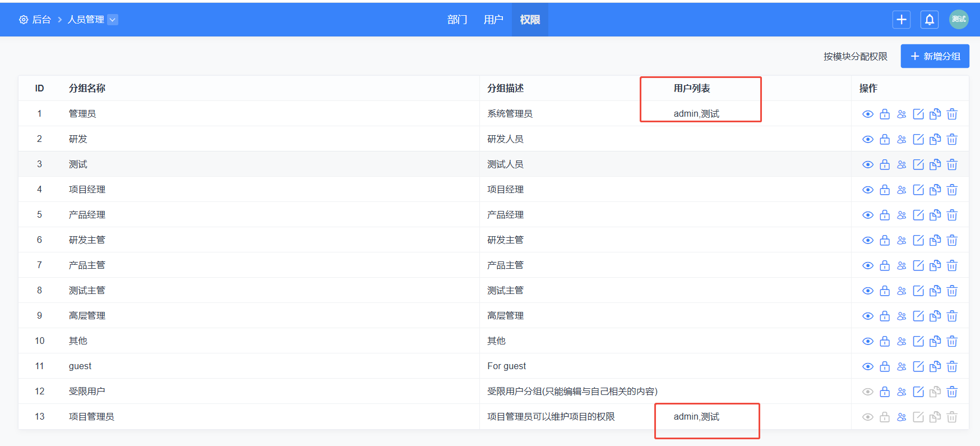Open view for 管理员 group via eye icon

tap(867, 114)
